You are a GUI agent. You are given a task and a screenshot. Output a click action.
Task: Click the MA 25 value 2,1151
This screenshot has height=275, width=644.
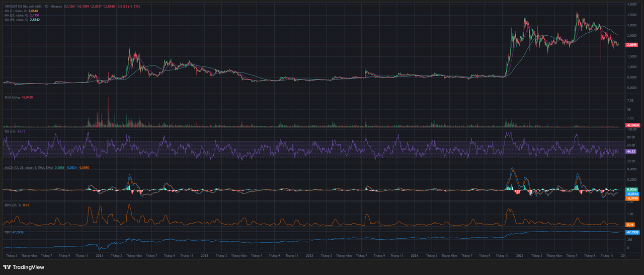(35, 15)
